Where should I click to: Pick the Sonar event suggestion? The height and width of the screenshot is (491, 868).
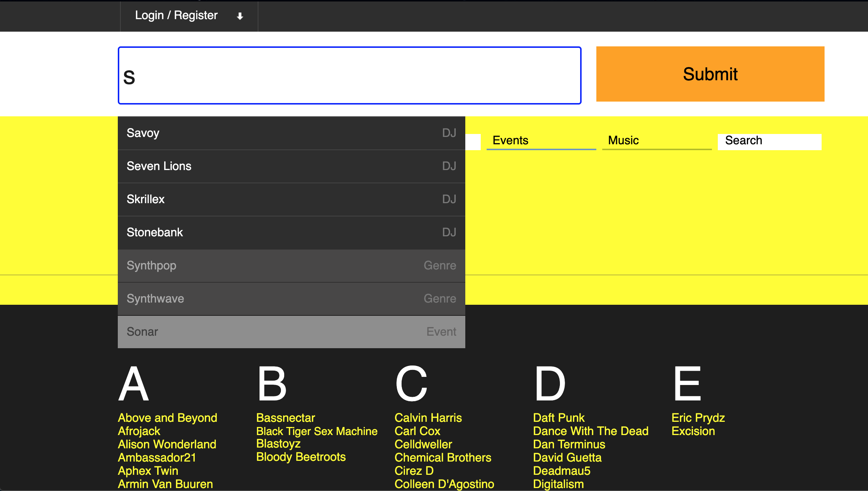[x=292, y=332]
